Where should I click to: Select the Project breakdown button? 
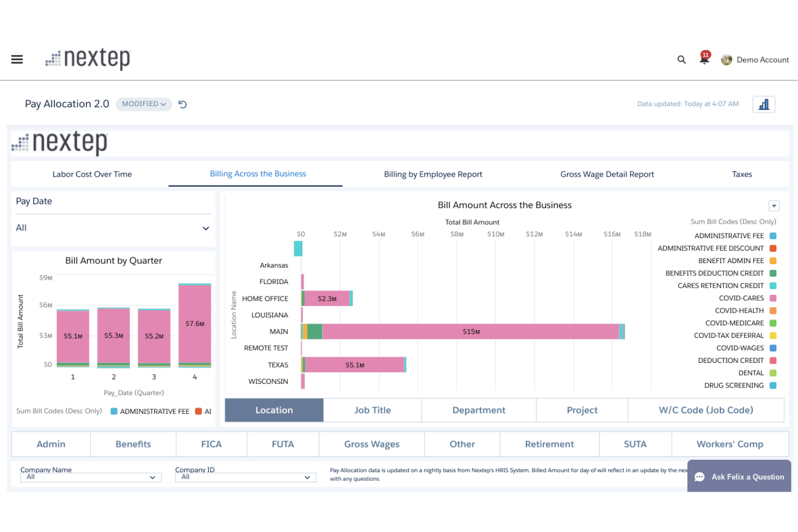click(582, 410)
